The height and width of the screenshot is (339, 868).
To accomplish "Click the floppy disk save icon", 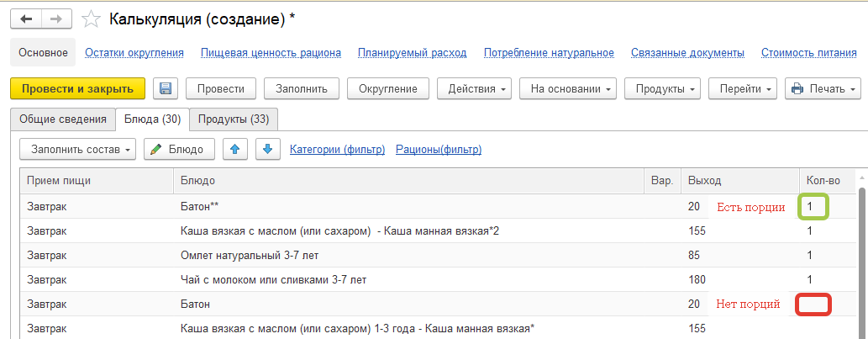I will [165, 88].
